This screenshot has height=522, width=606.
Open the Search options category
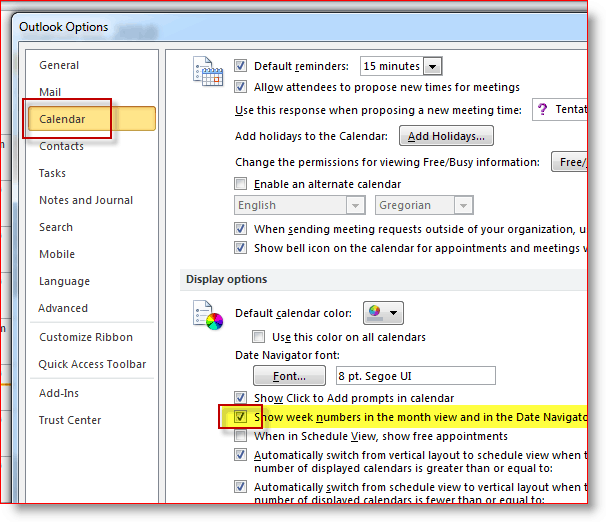pyautogui.click(x=56, y=227)
